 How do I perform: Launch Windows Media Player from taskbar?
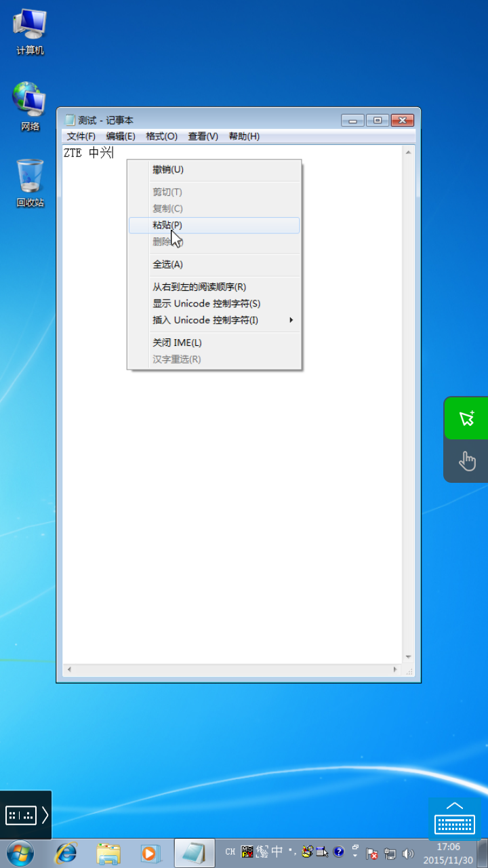150,853
